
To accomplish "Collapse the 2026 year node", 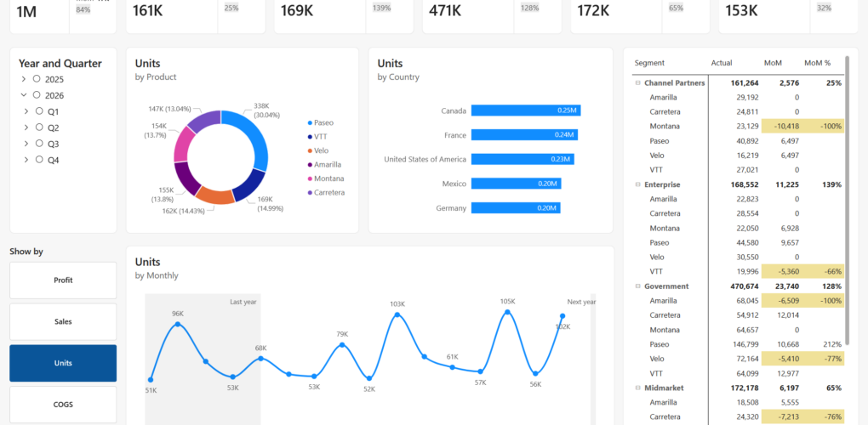I will click(x=24, y=95).
